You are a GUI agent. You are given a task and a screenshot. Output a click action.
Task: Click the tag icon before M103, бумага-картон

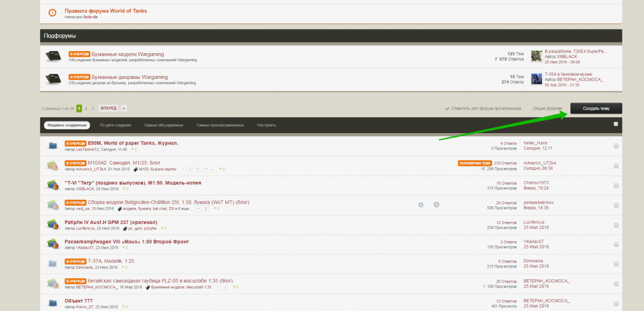[136, 169]
